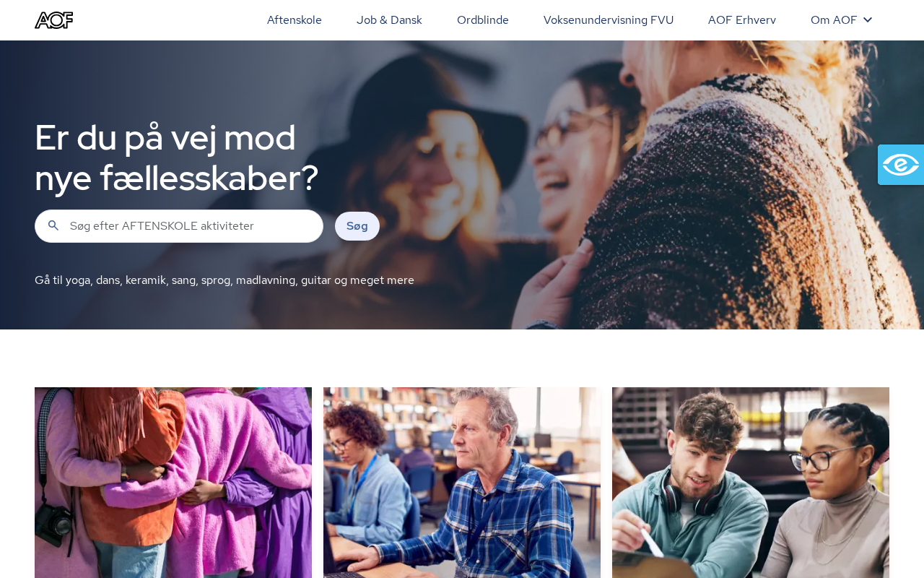Focus the AFTENSKOLE aktiviteter search field
The image size is (924, 578).
tap(179, 226)
